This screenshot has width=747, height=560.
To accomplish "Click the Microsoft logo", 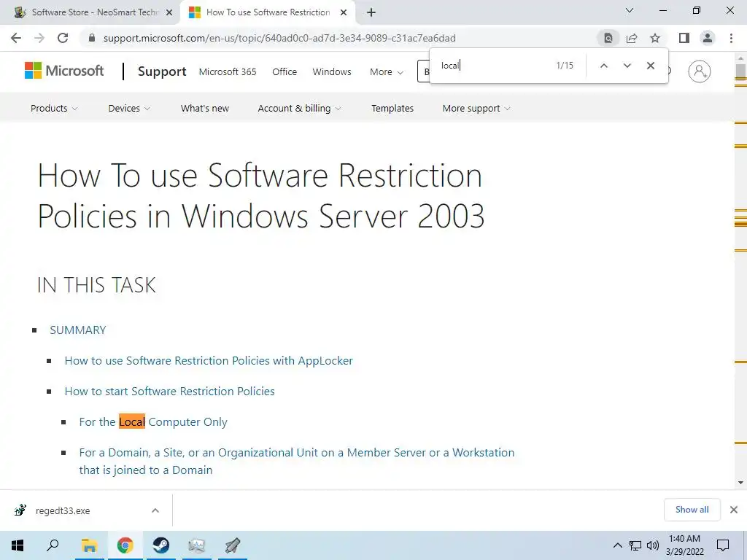I will (64, 71).
